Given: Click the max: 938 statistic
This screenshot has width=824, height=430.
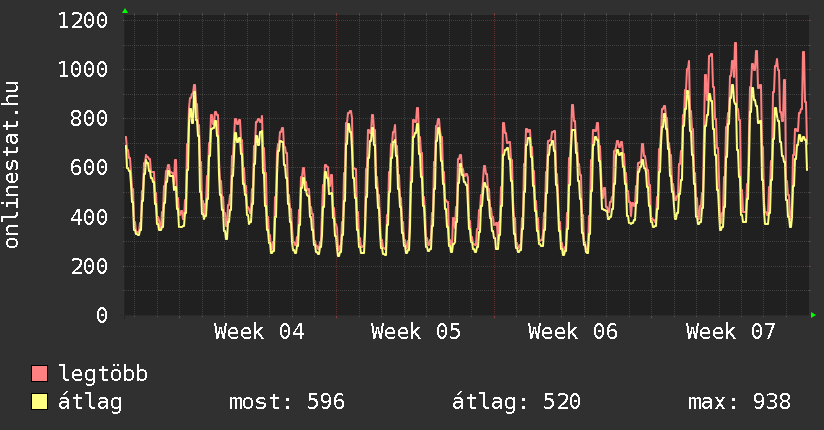Looking at the screenshot, I should tap(739, 402).
